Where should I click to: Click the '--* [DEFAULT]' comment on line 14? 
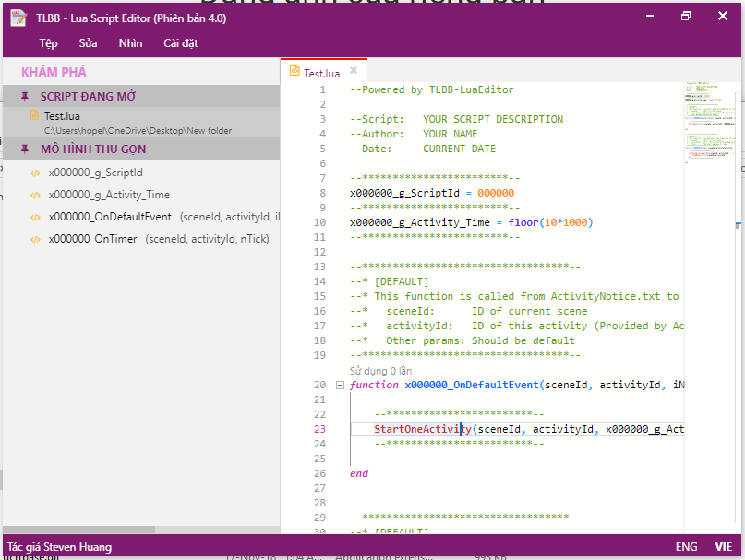tap(390, 281)
